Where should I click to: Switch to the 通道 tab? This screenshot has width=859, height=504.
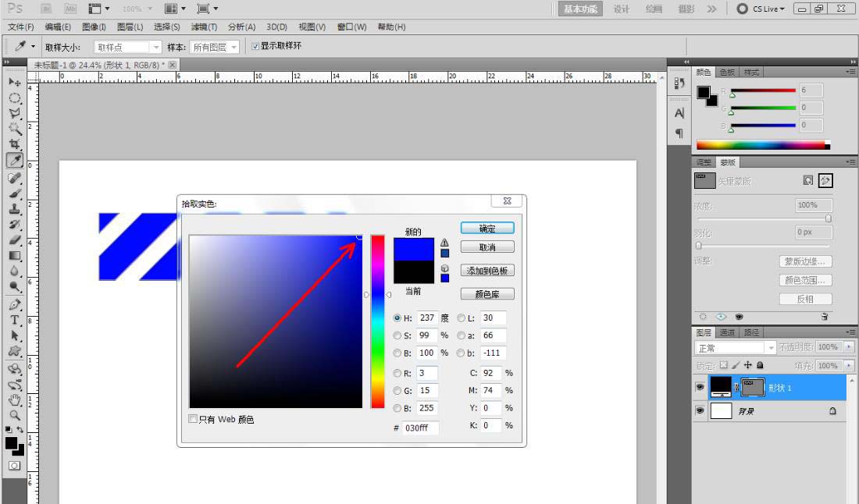point(727,332)
